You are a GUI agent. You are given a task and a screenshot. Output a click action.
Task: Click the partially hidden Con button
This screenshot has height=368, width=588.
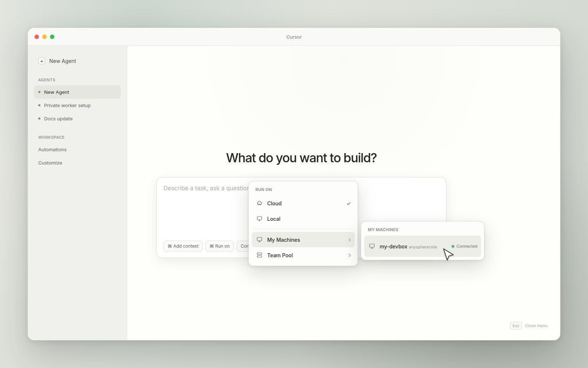pos(243,246)
